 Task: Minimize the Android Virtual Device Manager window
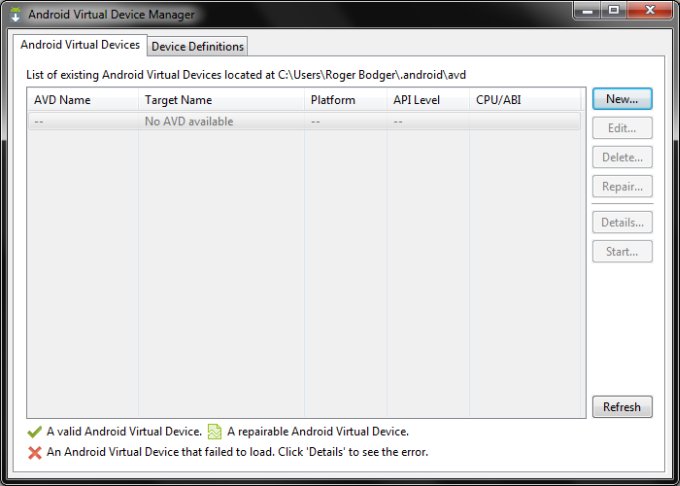(x=588, y=10)
